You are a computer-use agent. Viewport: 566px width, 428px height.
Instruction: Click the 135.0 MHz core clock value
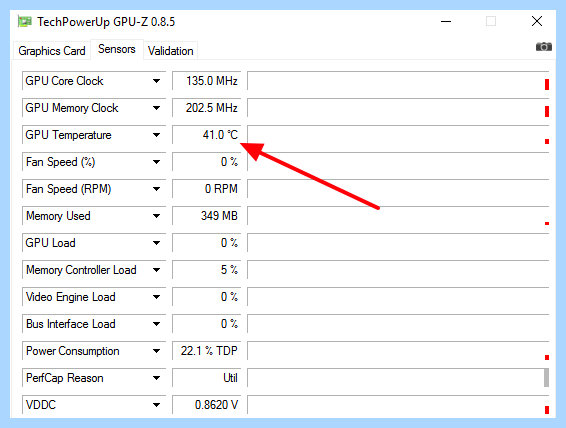pos(206,81)
